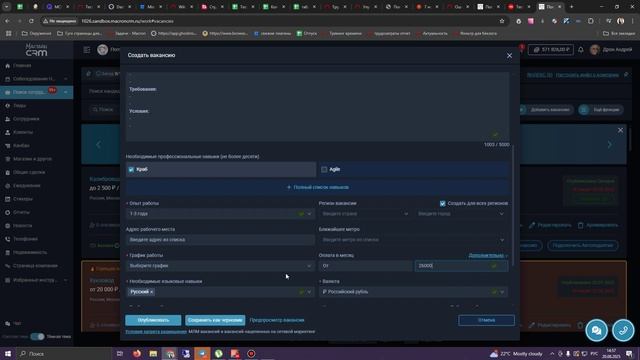Open Клиенты icon in sidebar
640x360 pixels.
(x=7, y=132)
